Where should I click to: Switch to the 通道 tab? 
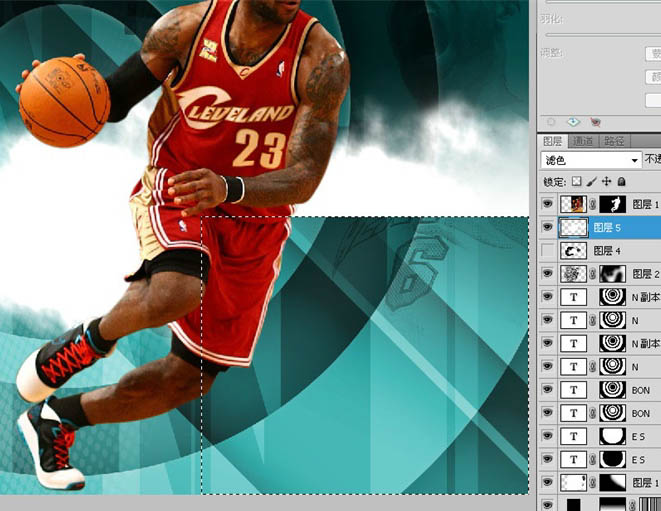click(583, 141)
